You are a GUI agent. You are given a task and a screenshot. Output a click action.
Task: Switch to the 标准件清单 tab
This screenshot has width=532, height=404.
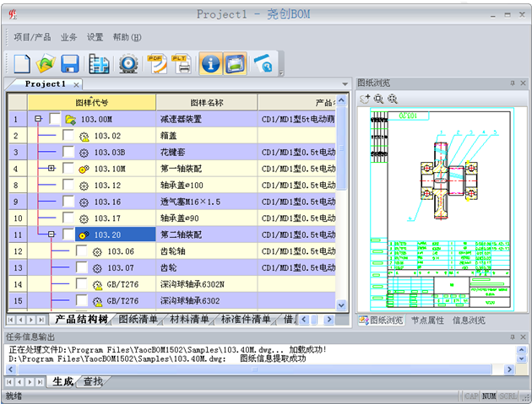pos(246,320)
